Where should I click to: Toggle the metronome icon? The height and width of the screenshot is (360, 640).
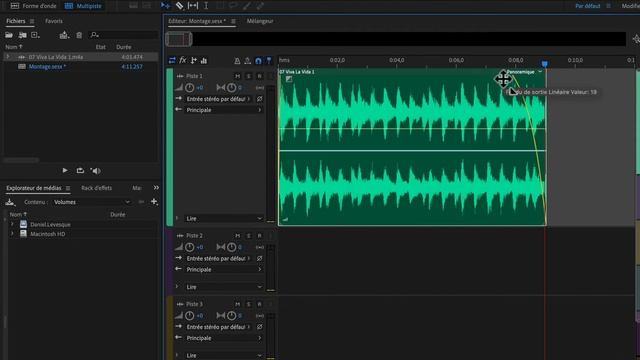click(x=237, y=61)
